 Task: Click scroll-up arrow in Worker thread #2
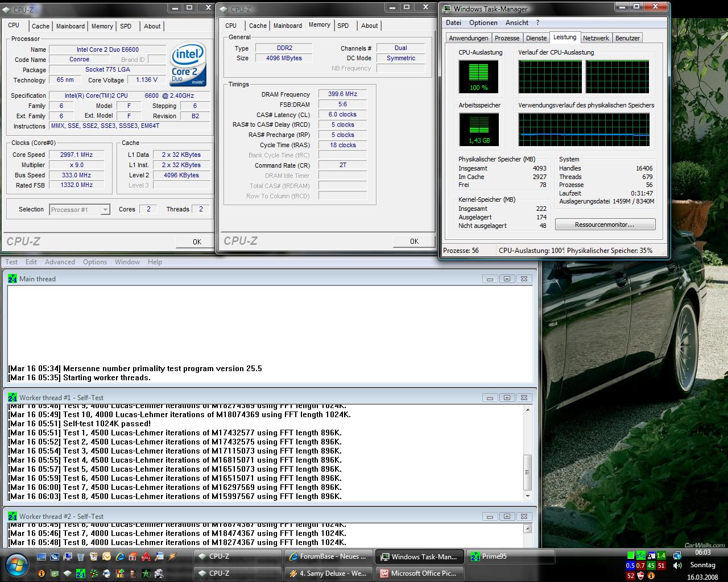pos(528,528)
